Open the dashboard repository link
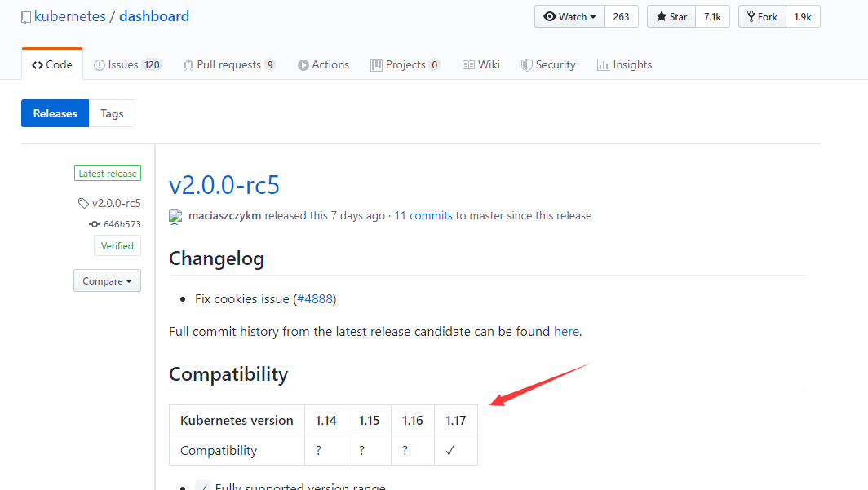Viewport: 868px width, 490px height. tap(154, 16)
